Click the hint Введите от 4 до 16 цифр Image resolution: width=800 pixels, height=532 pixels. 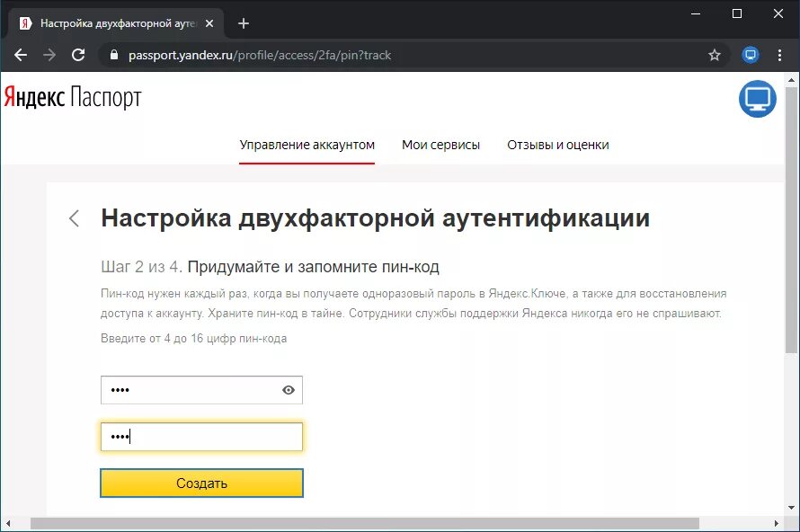[194, 339]
